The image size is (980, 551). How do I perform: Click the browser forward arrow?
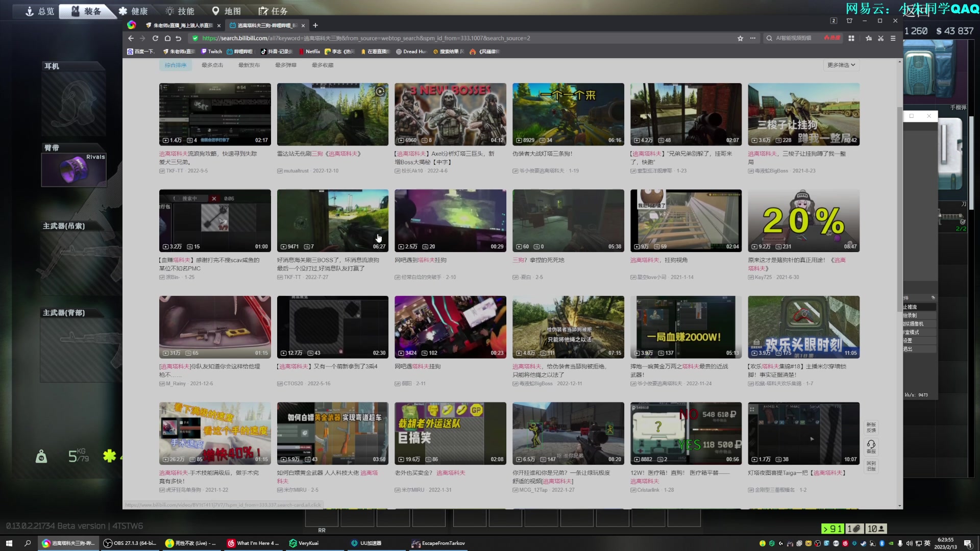pyautogui.click(x=142, y=38)
